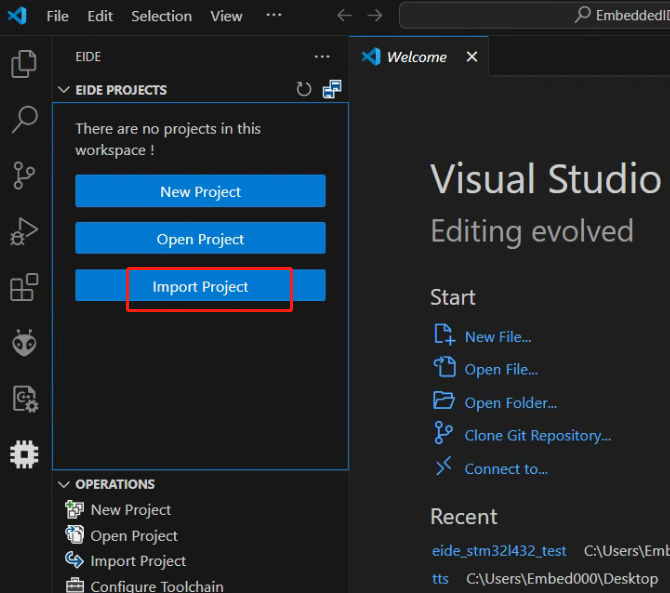Screen dimensions: 670x593
Task: Open Run and Debug view
Action: [24, 231]
